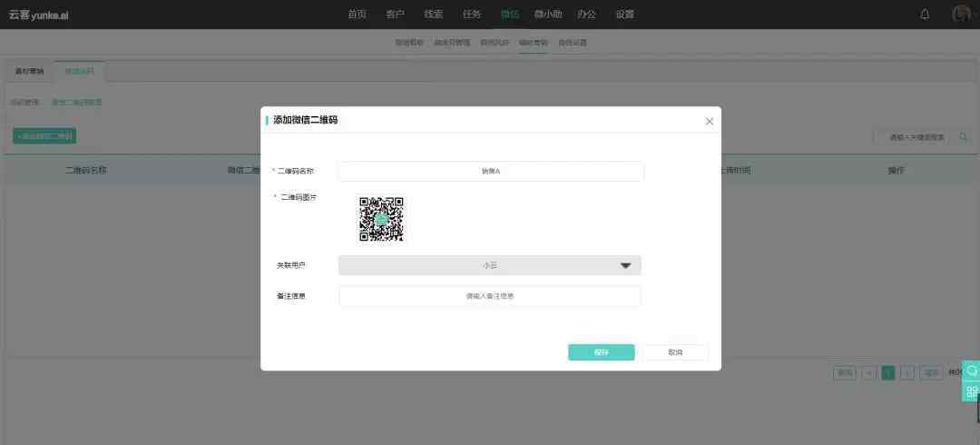The height and width of the screenshot is (445, 980).
Task: Click the 关联用户 field label
Action: 291,265
